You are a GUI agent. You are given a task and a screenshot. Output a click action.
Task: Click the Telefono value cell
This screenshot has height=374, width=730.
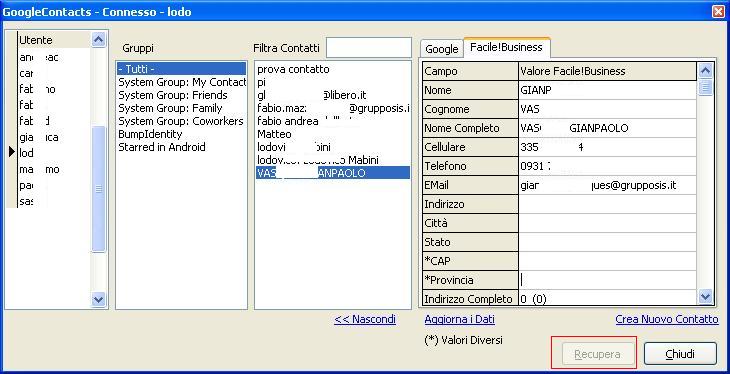(x=607, y=166)
